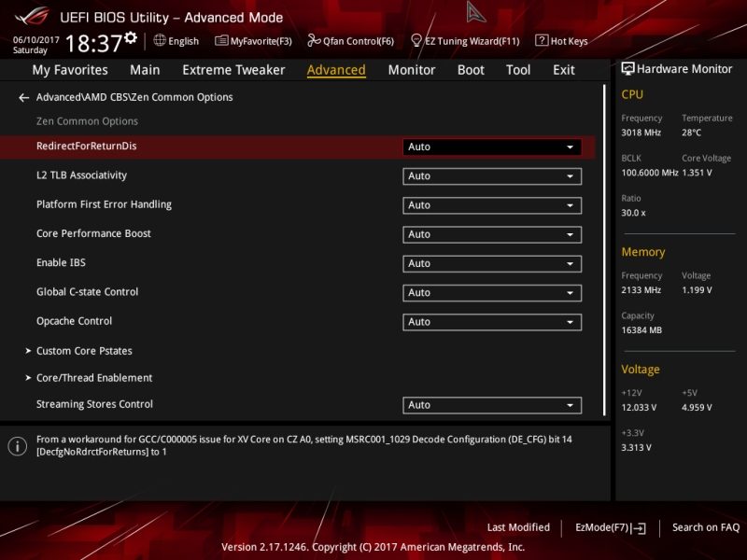
Task: Select the Advanced tab
Action: (336, 70)
